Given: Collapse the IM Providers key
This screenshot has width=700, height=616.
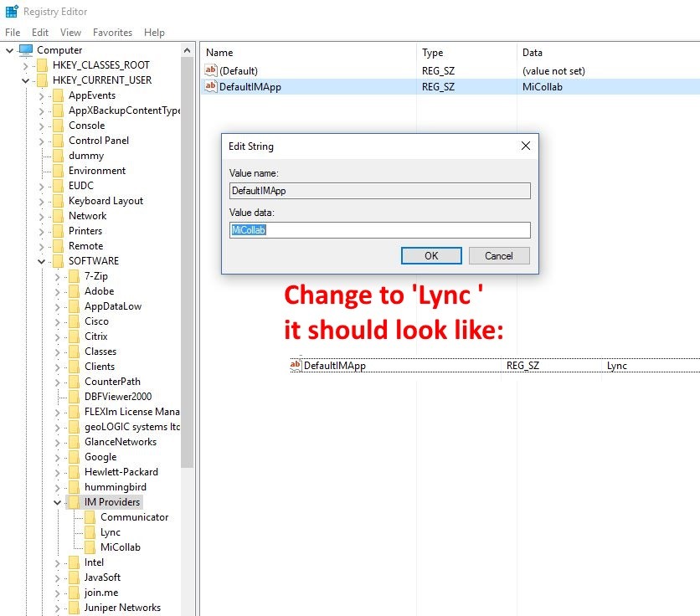Looking at the screenshot, I should click(58, 502).
